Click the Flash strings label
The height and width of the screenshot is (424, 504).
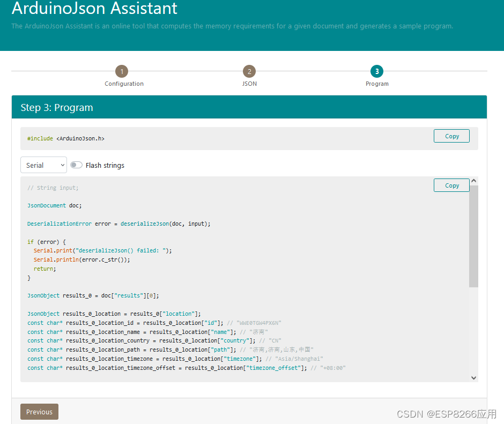(105, 165)
